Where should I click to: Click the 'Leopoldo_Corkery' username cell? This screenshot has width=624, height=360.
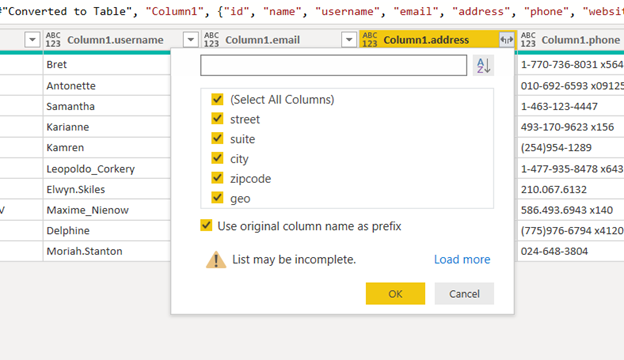click(107, 169)
